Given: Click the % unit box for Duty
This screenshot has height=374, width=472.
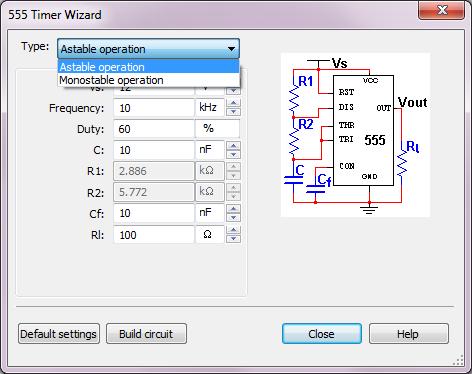Looking at the screenshot, I should coord(217,129).
